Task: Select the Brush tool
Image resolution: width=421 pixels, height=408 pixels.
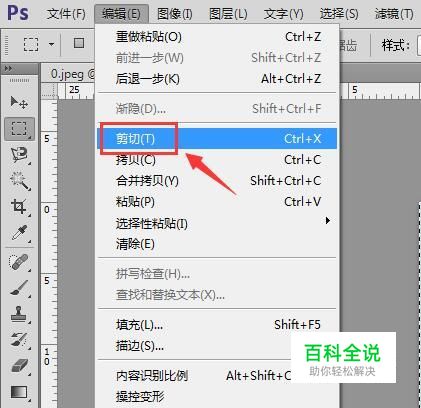Action: pos(19,288)
